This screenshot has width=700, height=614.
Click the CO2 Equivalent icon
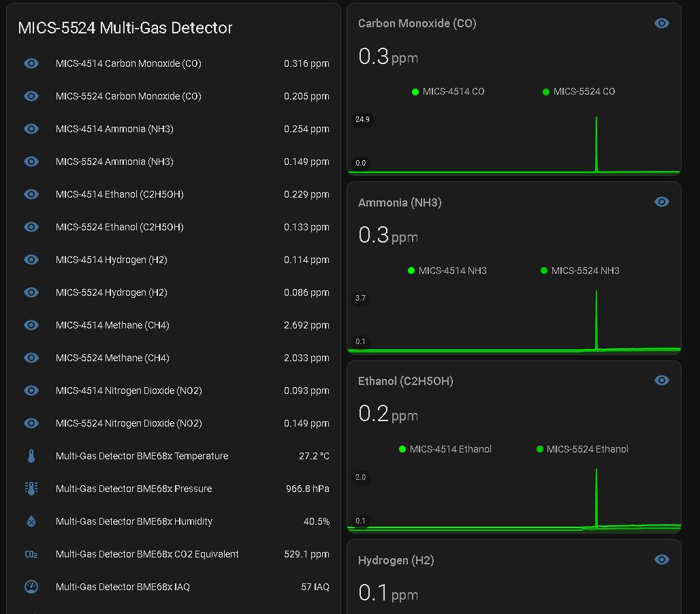[x=31, y=554]
